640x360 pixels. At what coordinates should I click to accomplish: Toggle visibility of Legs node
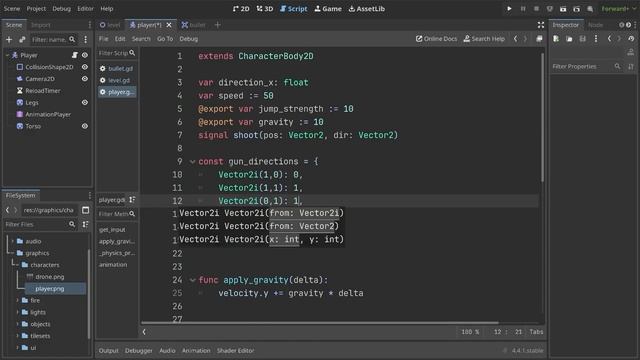(x=85, y=102)
